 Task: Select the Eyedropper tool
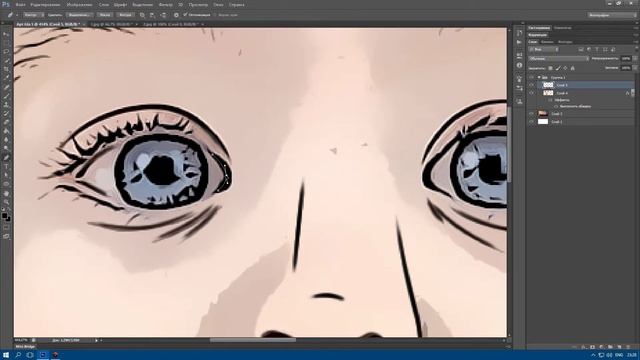coord(6,78)
